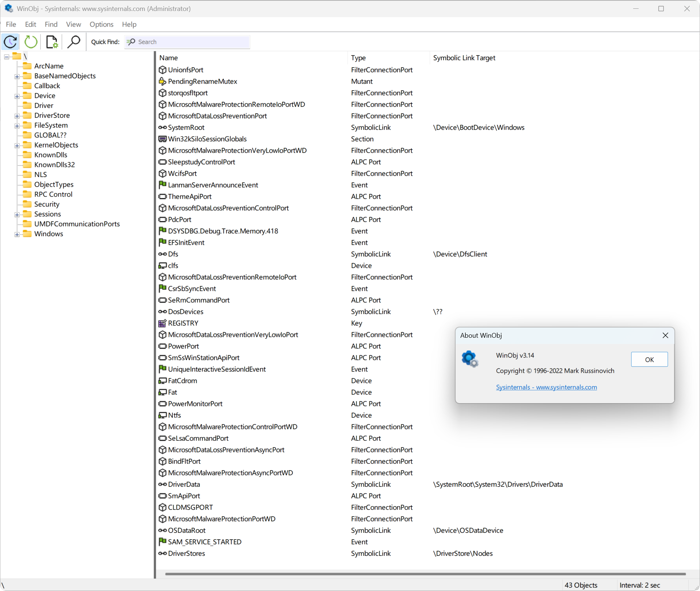This screenshot has height=591, width=700.
Task: Click the filter port icon beside UnionfsPort
Action: (163, 70)
